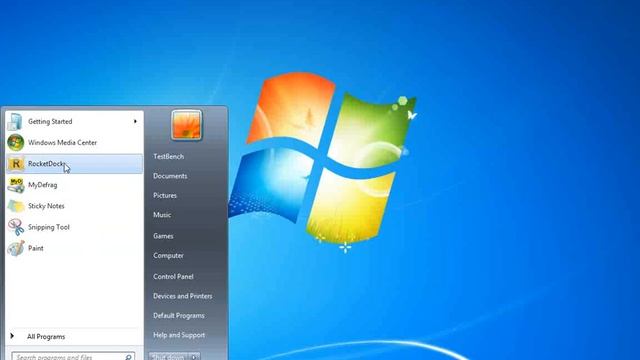Launch Windows Media Center via its icon
Viewport: 640px width, 360px height.
pyautogui.click(x=16, y=142)
